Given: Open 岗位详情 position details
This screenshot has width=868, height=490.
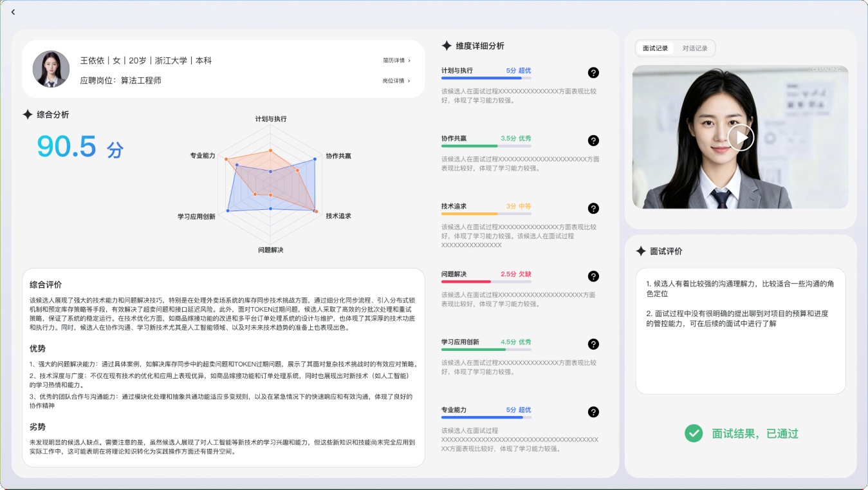Looking at the screenshot, I should [x=396, y=81].
